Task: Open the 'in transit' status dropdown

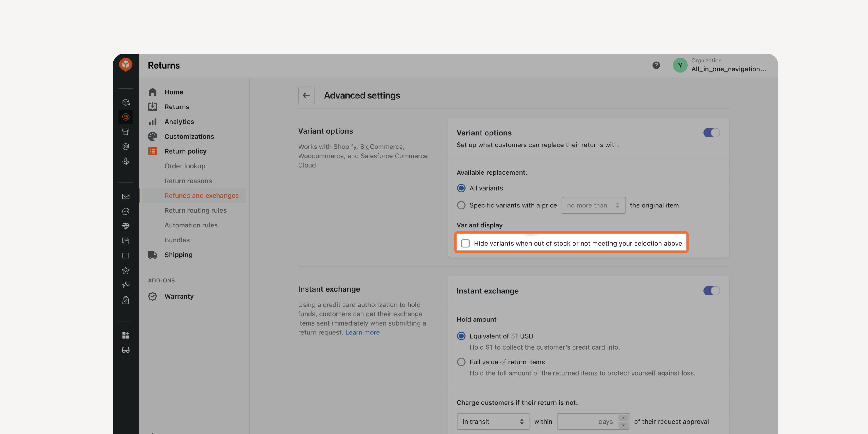Action: [493, 422]
